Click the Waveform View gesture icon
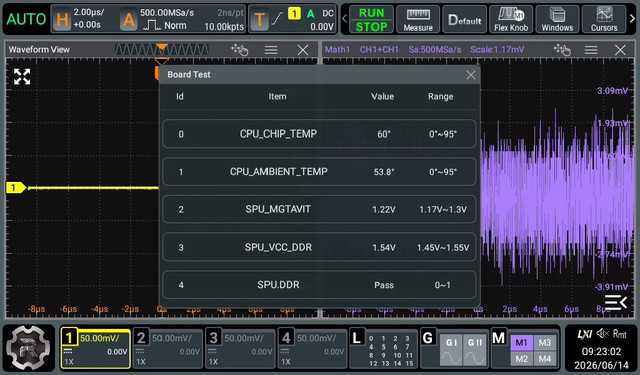 [x=240, y=50]
